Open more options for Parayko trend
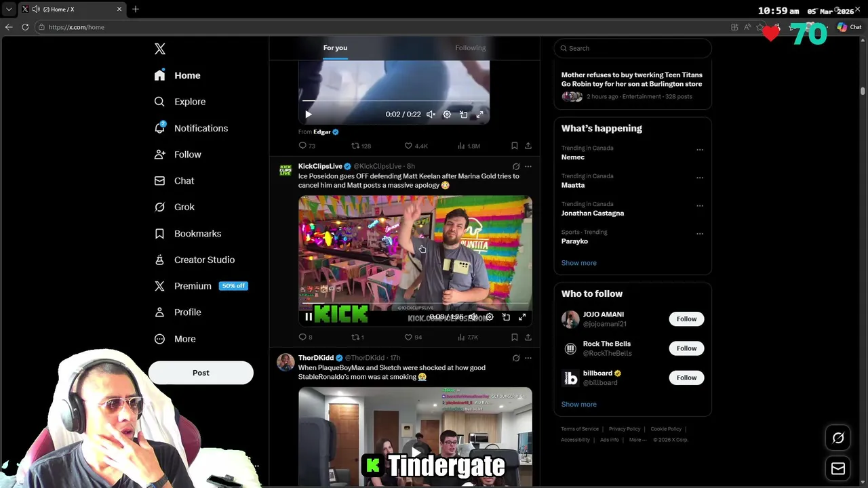868x488 pixels. click(700, 235)
